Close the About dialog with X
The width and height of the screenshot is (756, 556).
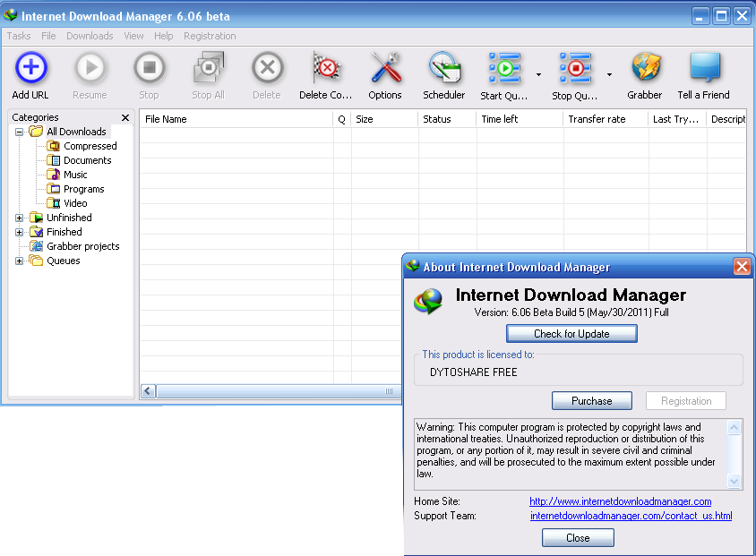[742, 267]
